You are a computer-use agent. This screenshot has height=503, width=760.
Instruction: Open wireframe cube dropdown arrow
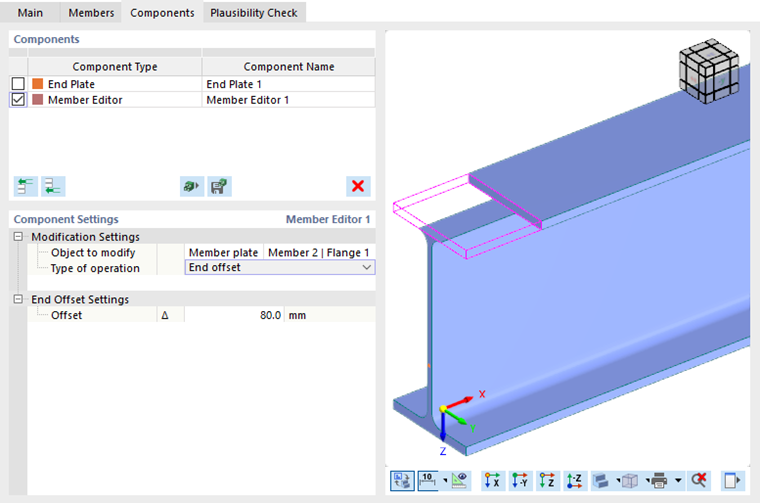pos(648,481)
